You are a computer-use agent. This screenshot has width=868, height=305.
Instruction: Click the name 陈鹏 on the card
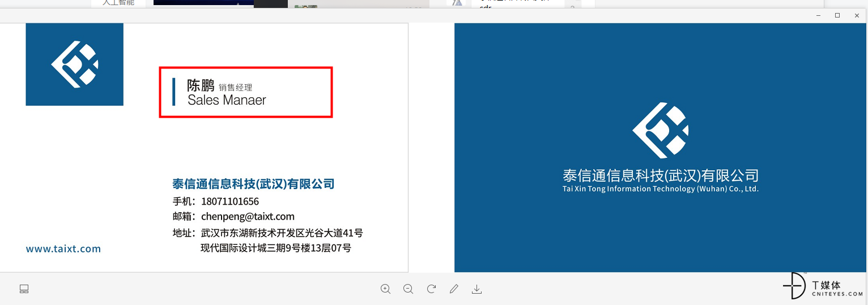tap(201, 85)
